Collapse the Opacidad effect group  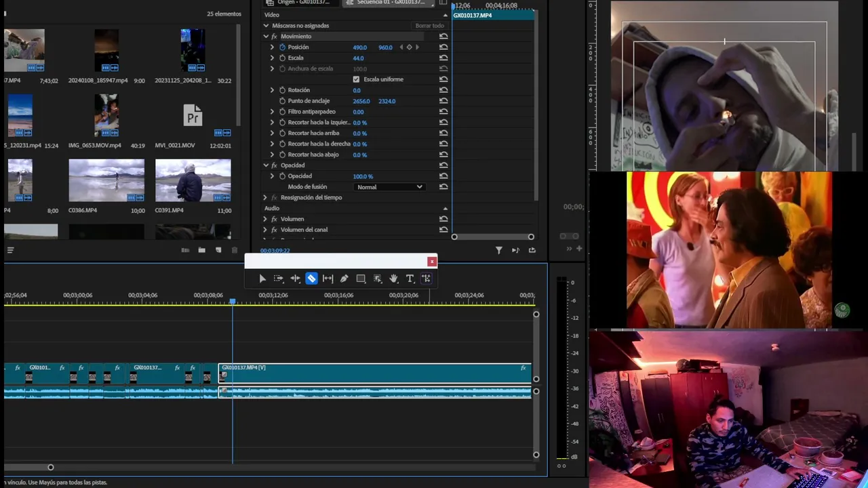[266, 165]
